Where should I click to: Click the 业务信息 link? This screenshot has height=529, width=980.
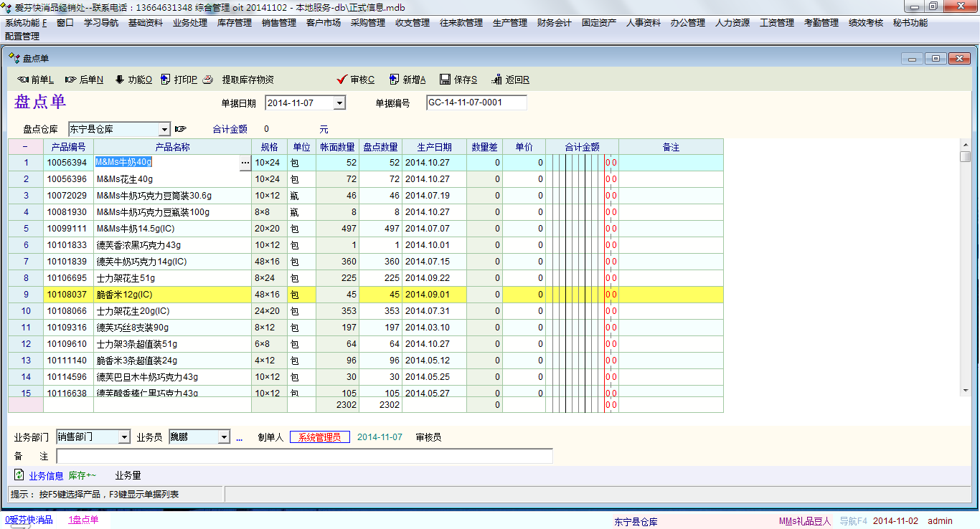tap(46, 476)
